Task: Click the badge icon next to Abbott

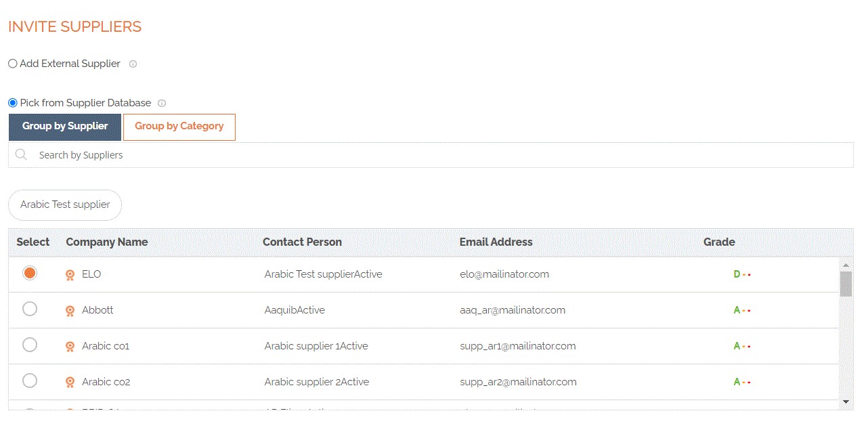Action: pos(70,311)
